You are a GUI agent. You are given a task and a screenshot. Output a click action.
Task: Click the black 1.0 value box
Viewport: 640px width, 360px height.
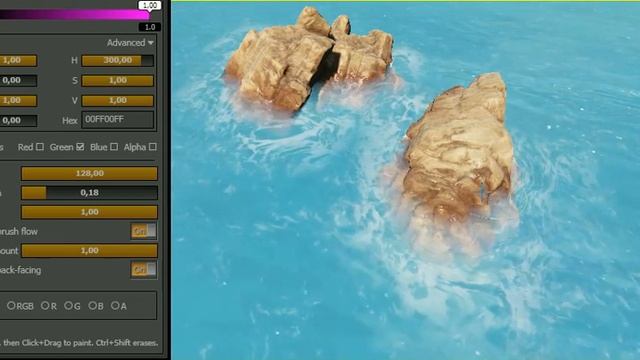click(150, 27)
